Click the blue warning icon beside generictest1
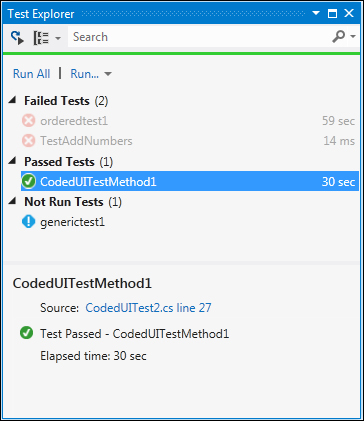This screenshot has height=421, width=364. coord(28,222)
